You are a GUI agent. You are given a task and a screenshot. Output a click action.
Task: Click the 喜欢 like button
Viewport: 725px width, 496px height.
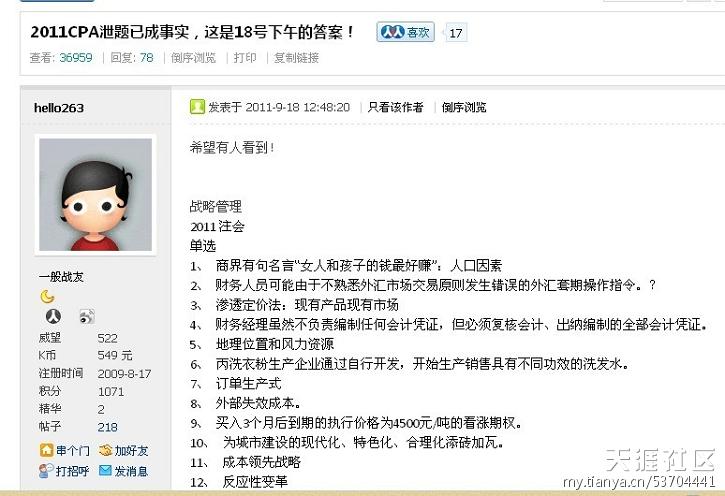tap(405, 32)
